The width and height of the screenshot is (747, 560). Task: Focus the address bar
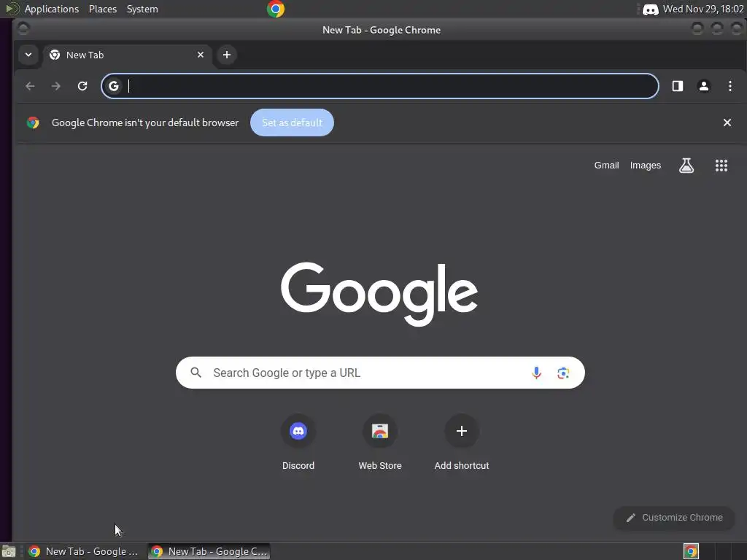pos(379,86)
